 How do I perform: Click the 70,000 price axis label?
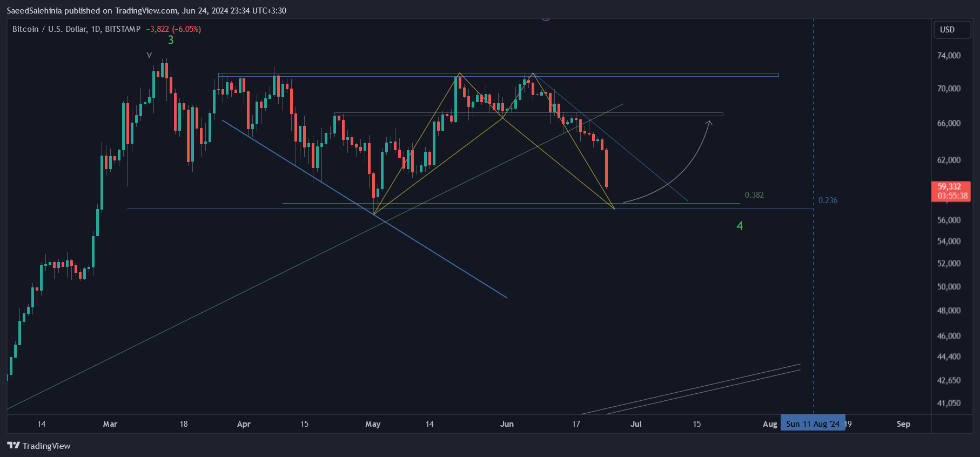pos(949,89)
